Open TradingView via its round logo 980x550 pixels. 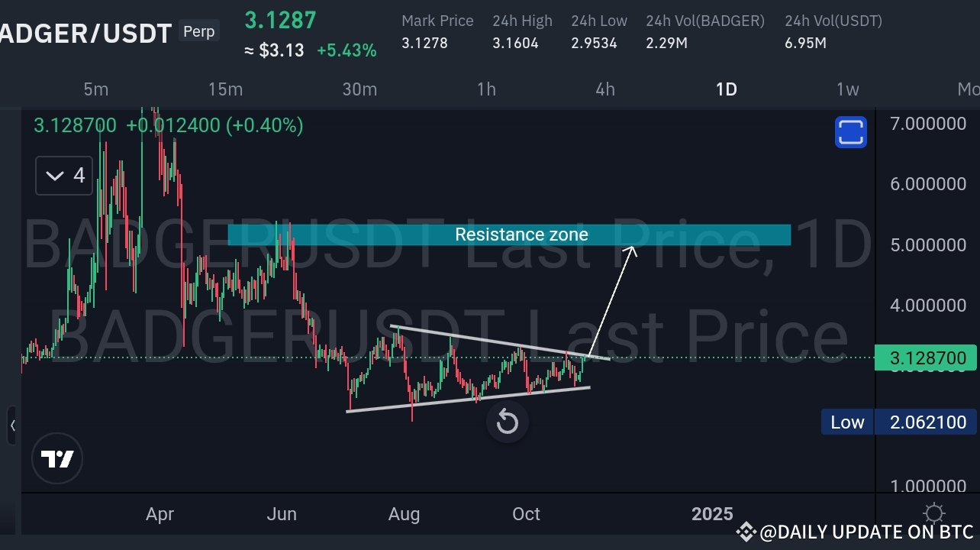tap(57, 458)
